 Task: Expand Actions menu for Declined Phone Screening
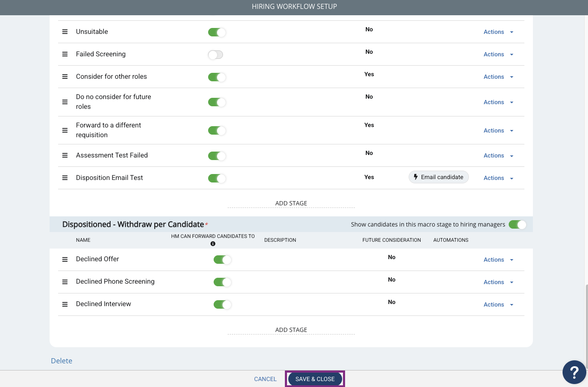click(x=499, y=282)
